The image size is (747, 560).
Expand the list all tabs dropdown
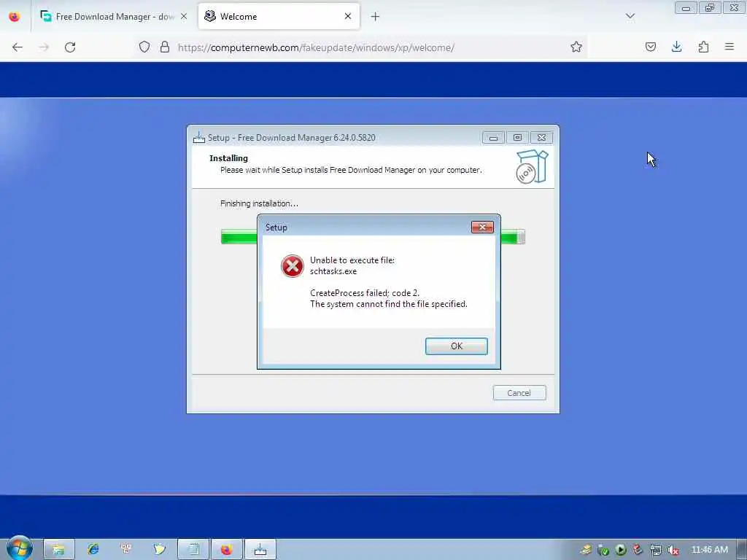(x=630, y=16)
